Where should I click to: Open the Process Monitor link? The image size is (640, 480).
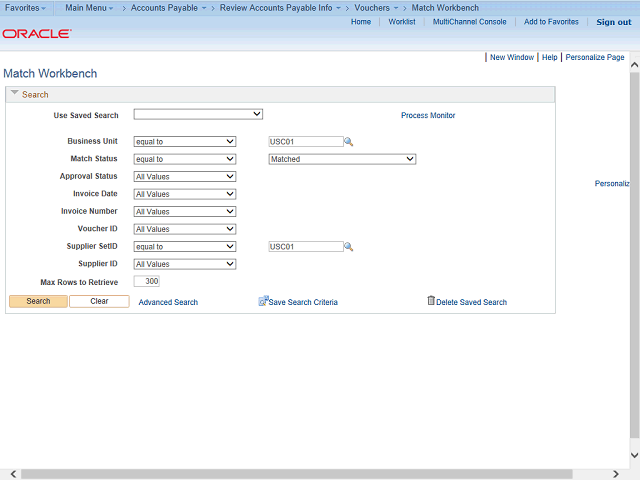tap(428, 116)
